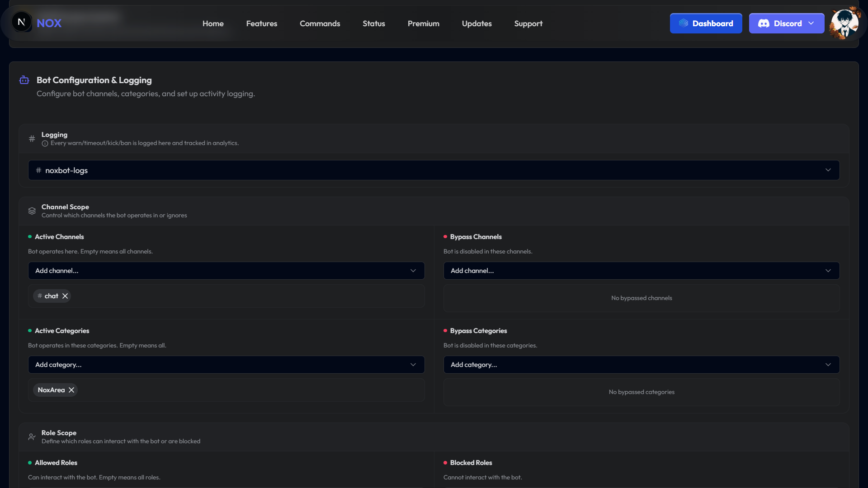Screen dimensions: 868x488
Task: Navigate to the Support page
Action: pyautogui.click(x=528, y=23)
